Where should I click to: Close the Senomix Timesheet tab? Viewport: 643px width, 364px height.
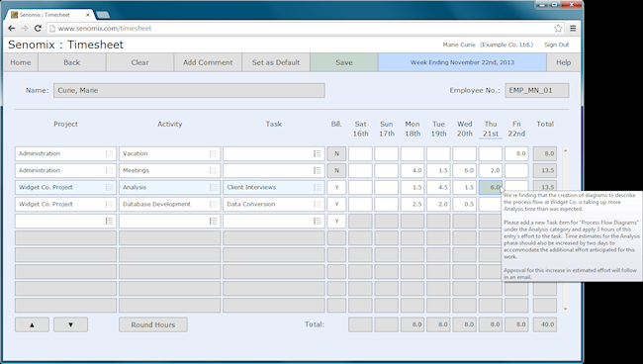pos(88,15)
